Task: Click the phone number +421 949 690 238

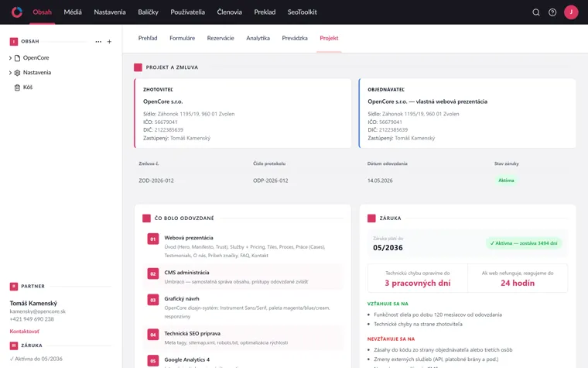Action: pyautogui.click(x=32, y=319)
